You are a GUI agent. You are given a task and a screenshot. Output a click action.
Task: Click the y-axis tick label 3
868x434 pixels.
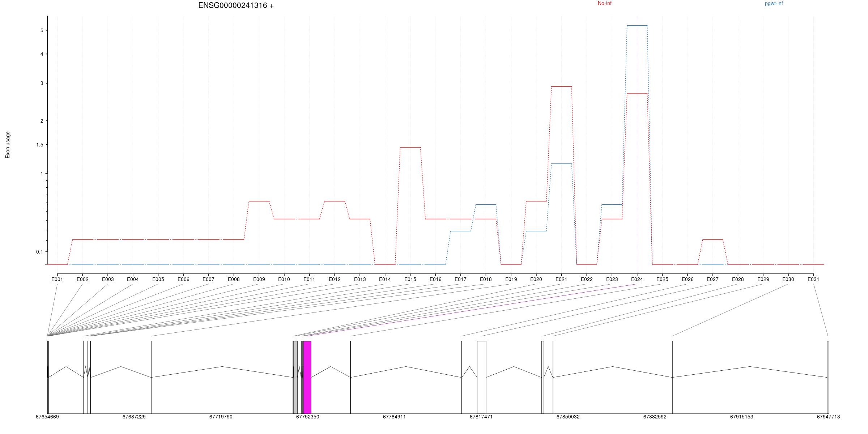[x=42, y=83]
